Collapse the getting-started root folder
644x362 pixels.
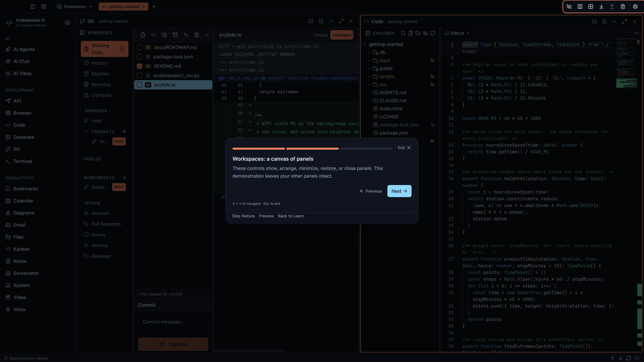pos(365,44)
